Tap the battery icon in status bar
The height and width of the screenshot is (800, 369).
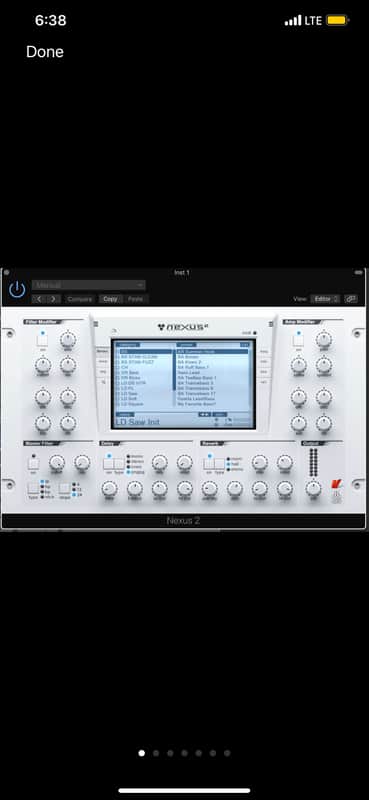point(337,20)
